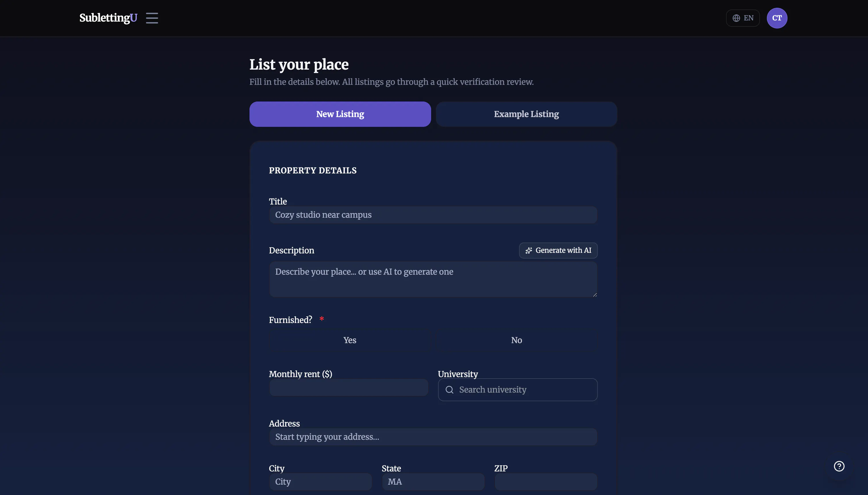Click Generate with AI button
This screenshot has height=495, width=868.
(x=558, y=251)
